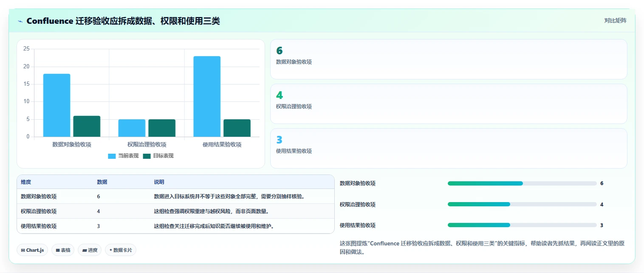Click the progress list label 使用结果验收项

(358, 225)
